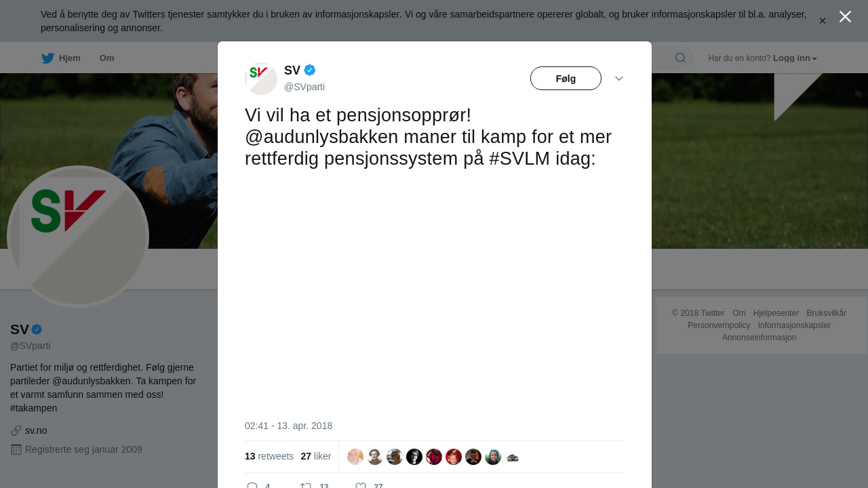
Task: Click the search magnifier icon
Action: click(x=680, y=58)
